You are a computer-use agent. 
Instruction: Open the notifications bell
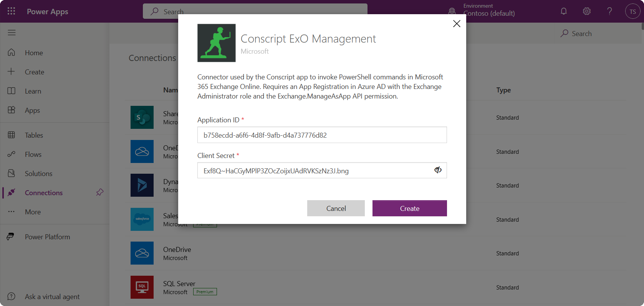click(x=563, y=11)
